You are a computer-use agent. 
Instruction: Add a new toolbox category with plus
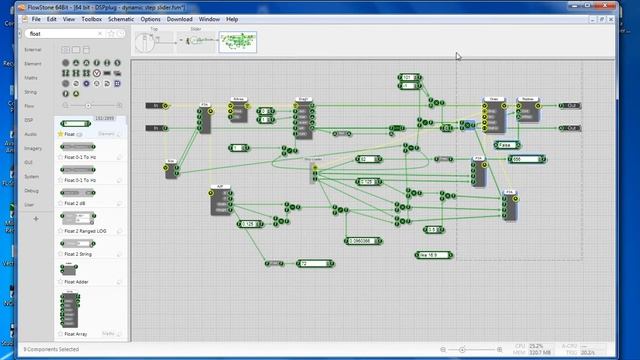(36, 219)
